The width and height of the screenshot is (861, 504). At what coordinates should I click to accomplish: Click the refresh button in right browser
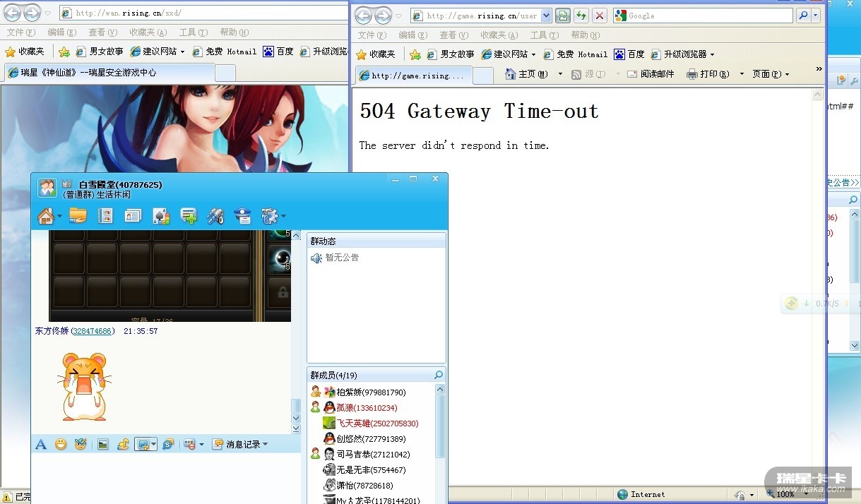click(581, 16)
